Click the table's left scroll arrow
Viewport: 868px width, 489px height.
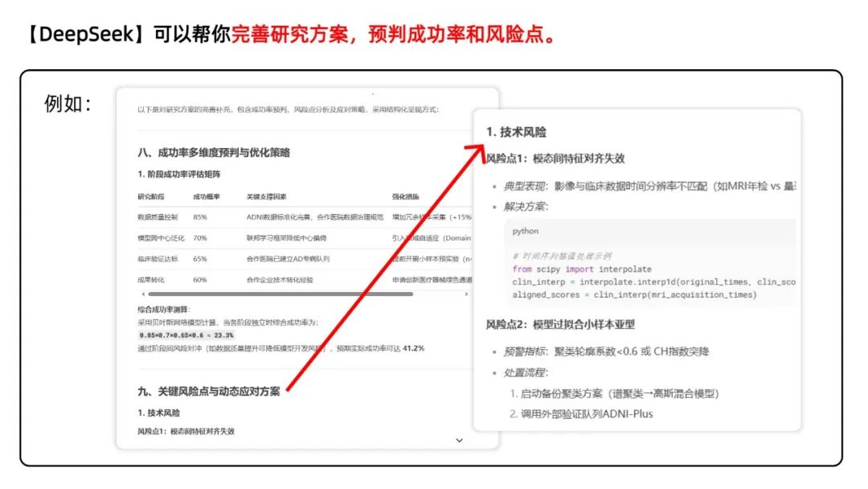click(143, 294)
